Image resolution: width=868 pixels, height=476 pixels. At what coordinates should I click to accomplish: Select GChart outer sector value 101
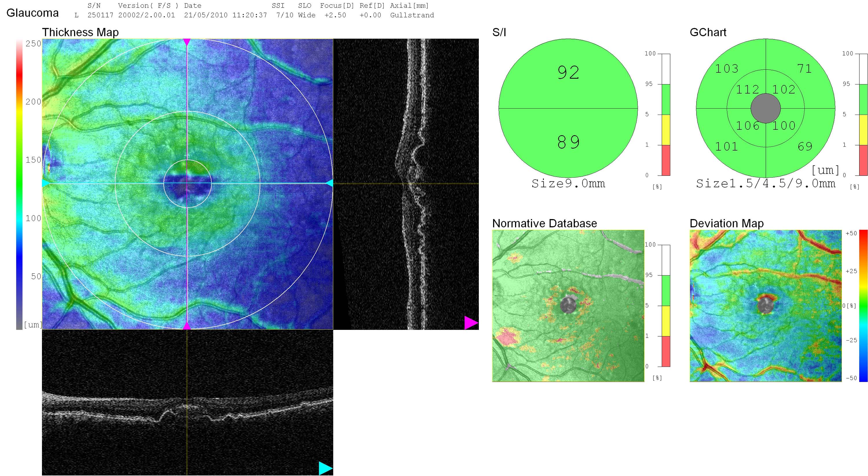[x=727, y=146]
